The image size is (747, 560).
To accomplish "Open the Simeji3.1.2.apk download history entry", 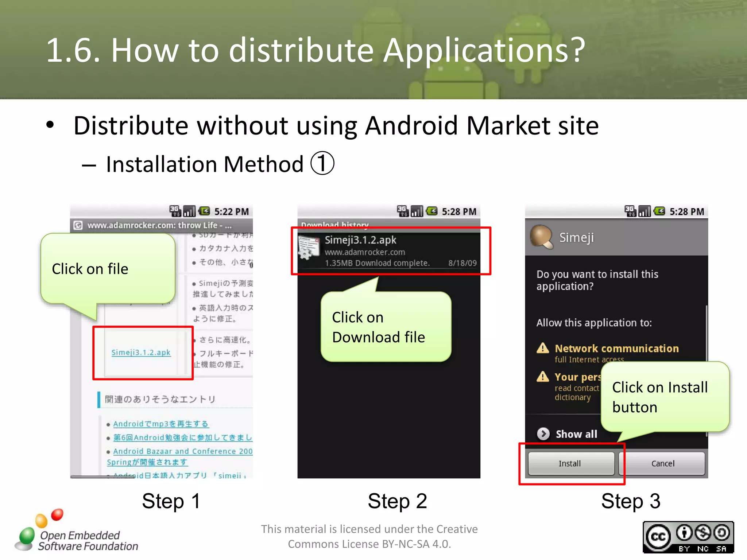I will 389,251.
